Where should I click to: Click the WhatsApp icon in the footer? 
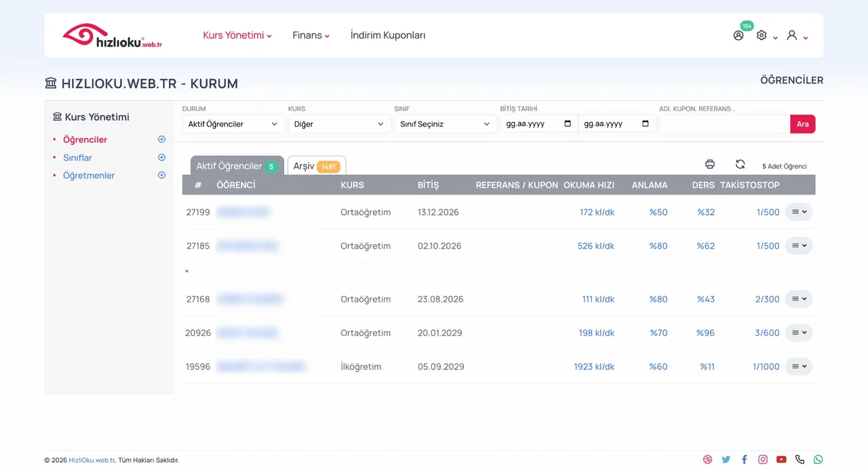point(818,460)
